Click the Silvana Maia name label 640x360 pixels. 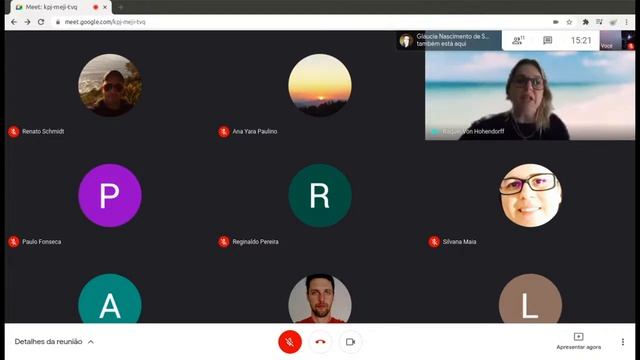point(459,242)
